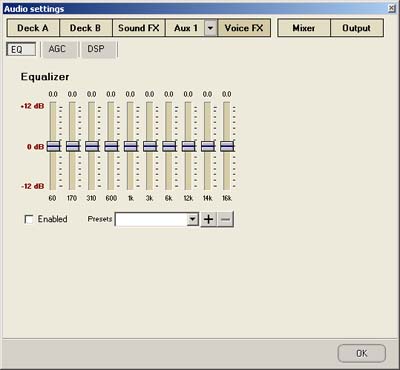This screenshot has height=370, width=400.
Task: Click the 16k frequency label
Action: pos(227,198)
